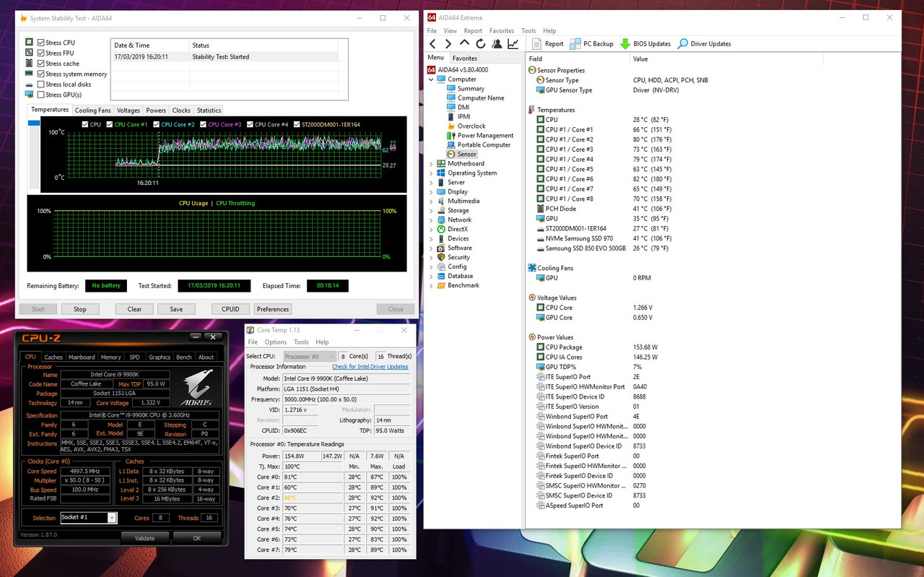924x577 pixels.
Task: Click OK button in CPU-Z
Action: coord(196,538)
